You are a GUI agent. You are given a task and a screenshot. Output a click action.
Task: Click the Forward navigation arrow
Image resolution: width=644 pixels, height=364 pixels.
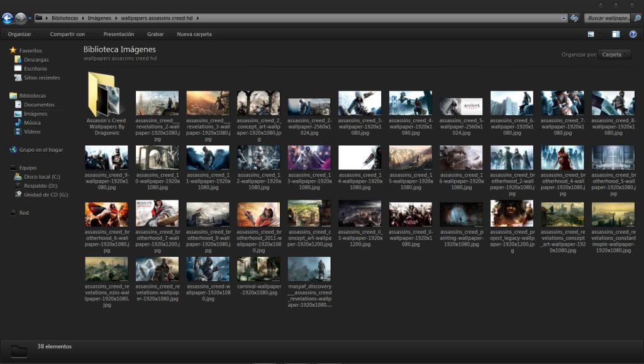coord(20,18)
